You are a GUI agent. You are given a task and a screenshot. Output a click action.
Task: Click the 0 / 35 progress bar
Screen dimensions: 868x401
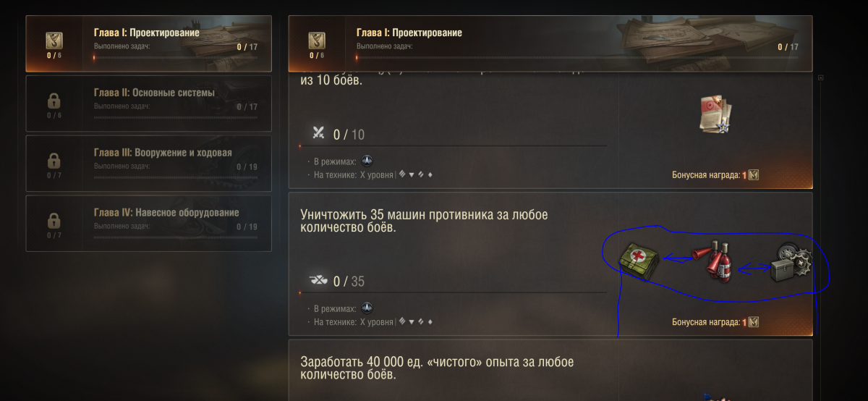tap(453, 292)
